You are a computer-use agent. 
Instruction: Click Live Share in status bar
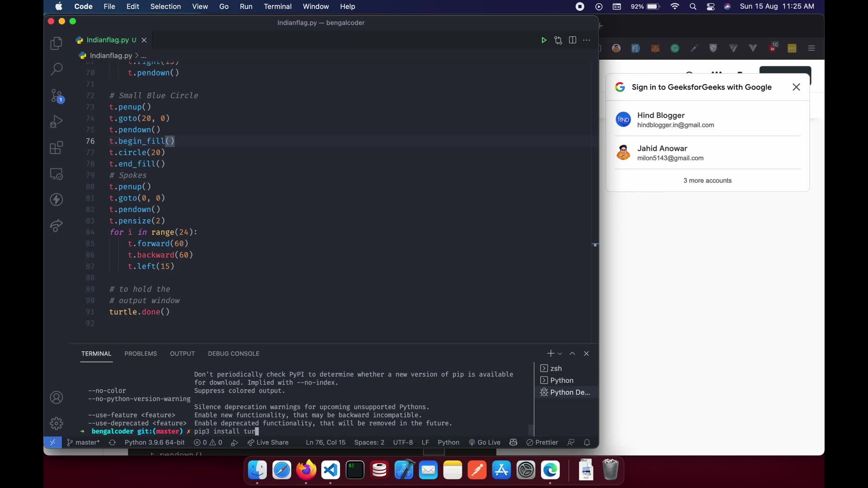[268, 442]
